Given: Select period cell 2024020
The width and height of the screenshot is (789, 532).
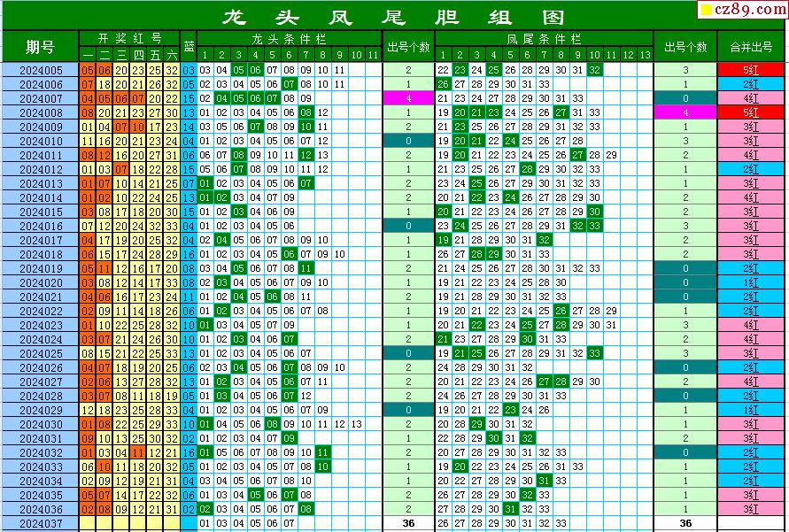Looking at the screenshot, I should [x=41, y=282].
